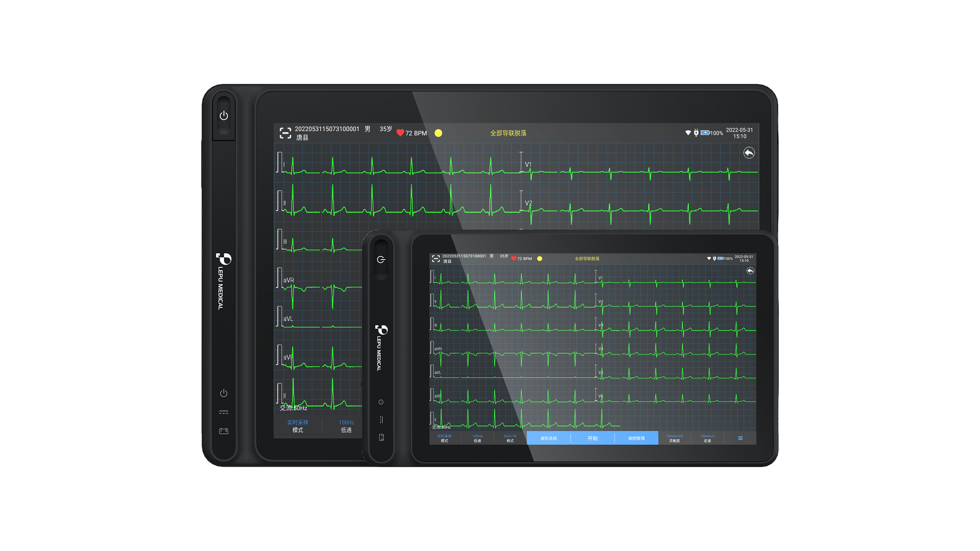Tap the Wi-Fi icon on the large device status bar
This screenshot has height=551, width=980.
coord(688,133)
